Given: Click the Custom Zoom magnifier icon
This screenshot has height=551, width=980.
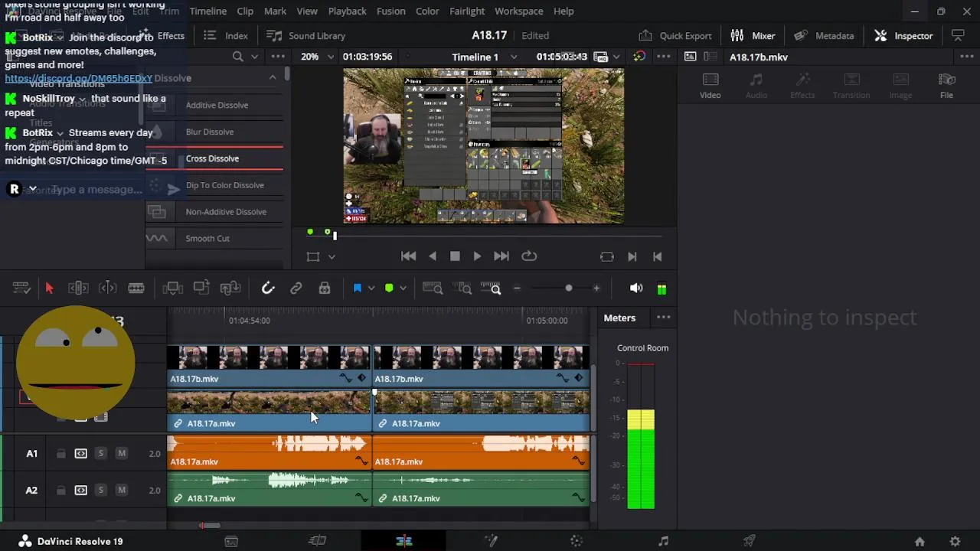Looking at the screenshot, I should pyautogui.click(x=491, y=288).
